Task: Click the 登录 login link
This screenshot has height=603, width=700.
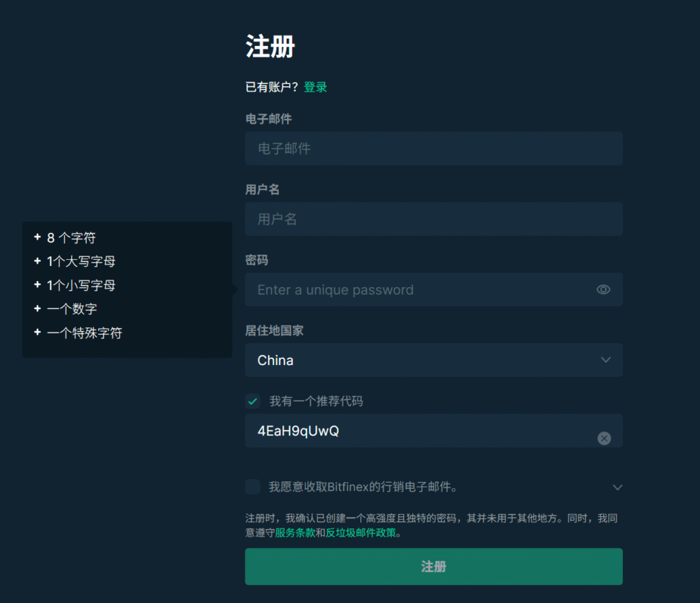Action: pyautogui.click(x=315, y=87)
